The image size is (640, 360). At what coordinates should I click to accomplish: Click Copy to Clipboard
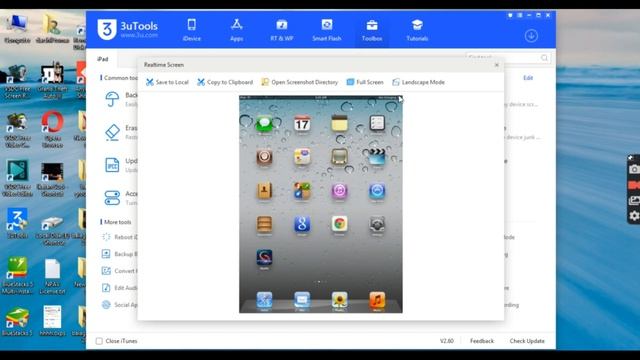click(x=225, y=82)
